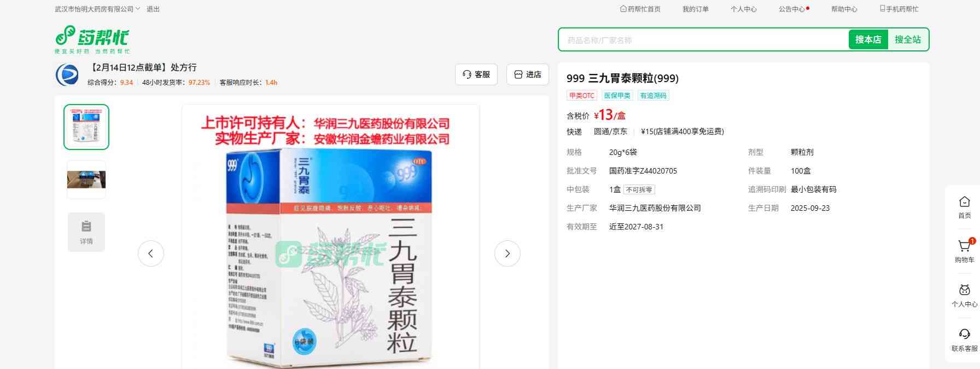Click the 药帮忙 logo
The image size is (980, 369).
point(92,38)
